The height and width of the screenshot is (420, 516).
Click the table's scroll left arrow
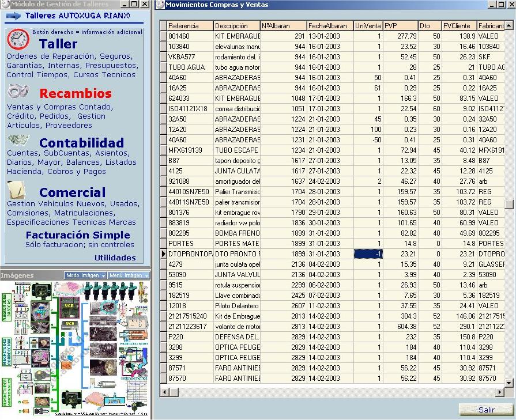pyautogui.click(x=164, y=392)
